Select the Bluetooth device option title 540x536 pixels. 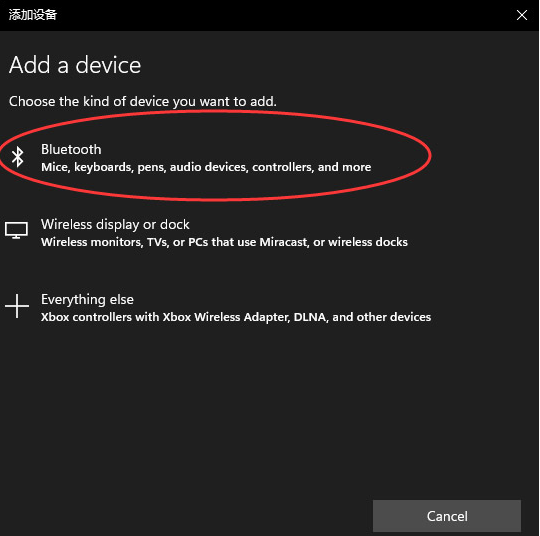[x=71, y=150]
